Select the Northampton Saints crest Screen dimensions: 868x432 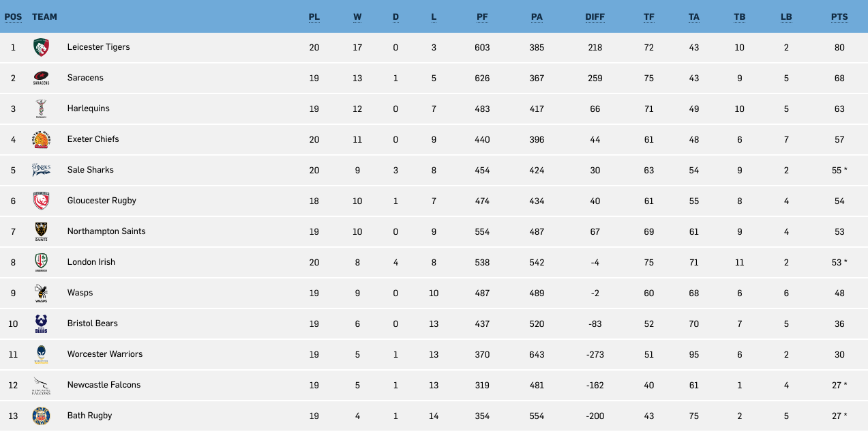(41, 232)
